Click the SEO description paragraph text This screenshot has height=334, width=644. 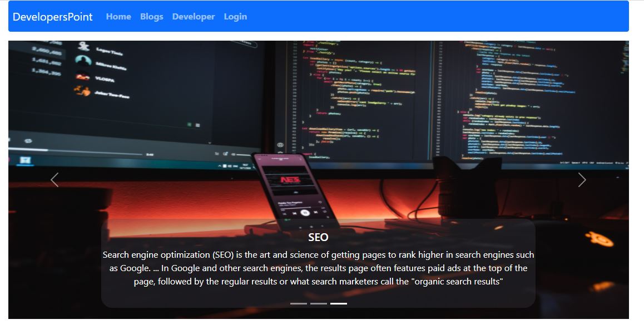click(x=318, y=268)
